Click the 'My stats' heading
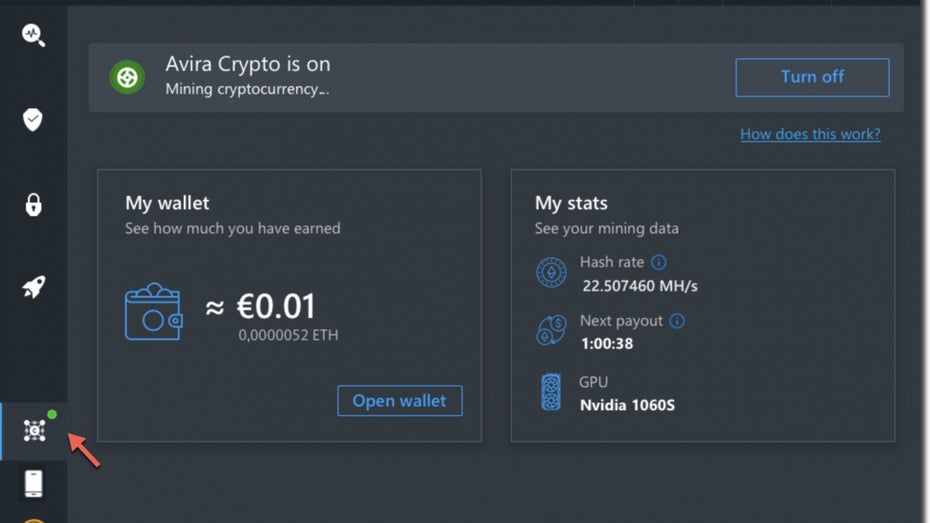The width and height of the screenshot is (930, 523). (571, 203)
